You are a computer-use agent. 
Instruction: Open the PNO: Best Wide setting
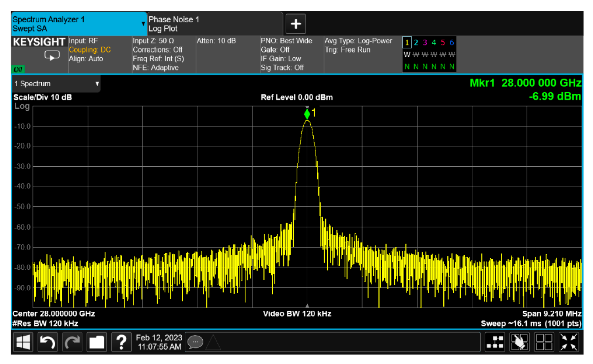(286, 41)
